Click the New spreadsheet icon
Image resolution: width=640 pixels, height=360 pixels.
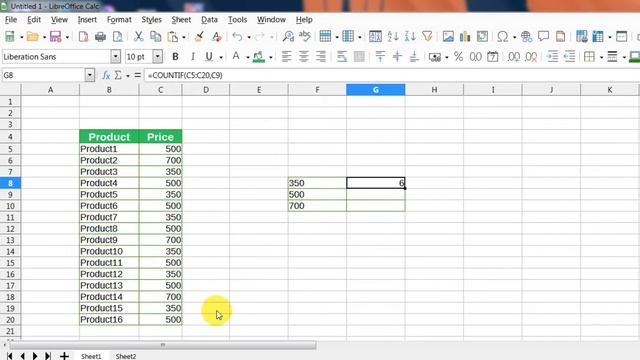click(x=9, y=37)
